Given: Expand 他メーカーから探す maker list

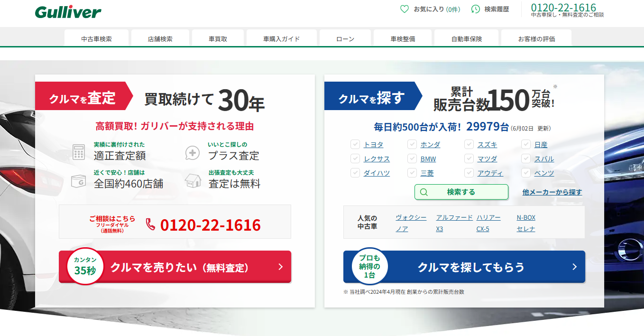Looking at the screenshot, I should [x=552, y=192].
